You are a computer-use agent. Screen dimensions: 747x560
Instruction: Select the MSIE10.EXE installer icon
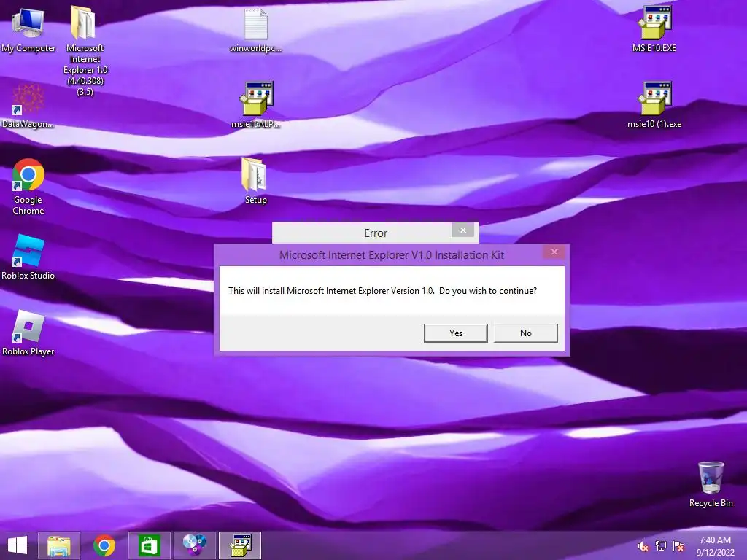654,28
